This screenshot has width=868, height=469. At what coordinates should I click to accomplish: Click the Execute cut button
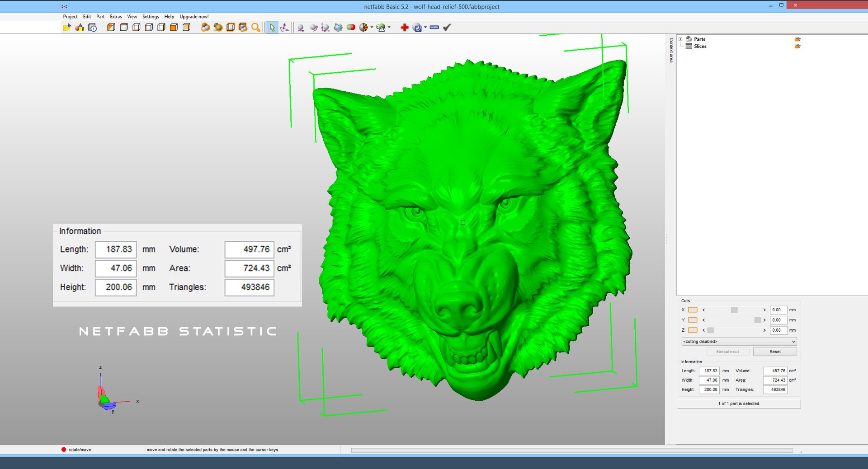[x=727, y=352]
